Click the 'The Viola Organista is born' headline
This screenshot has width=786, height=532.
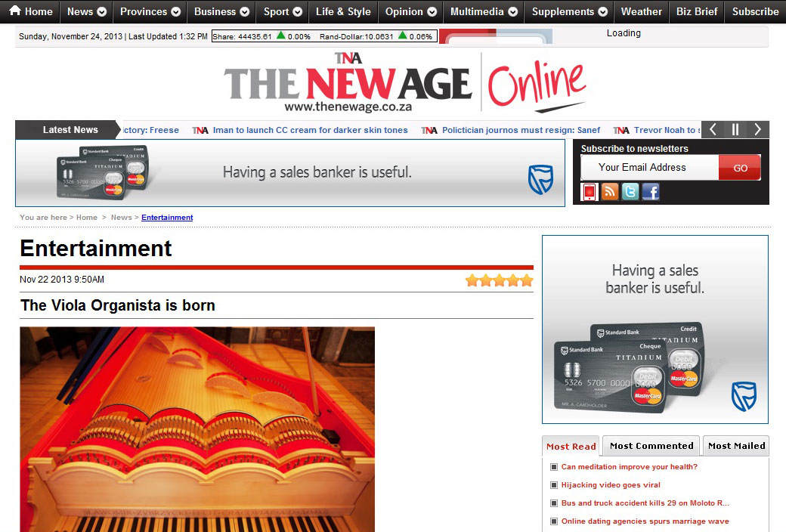coord(118,305)
